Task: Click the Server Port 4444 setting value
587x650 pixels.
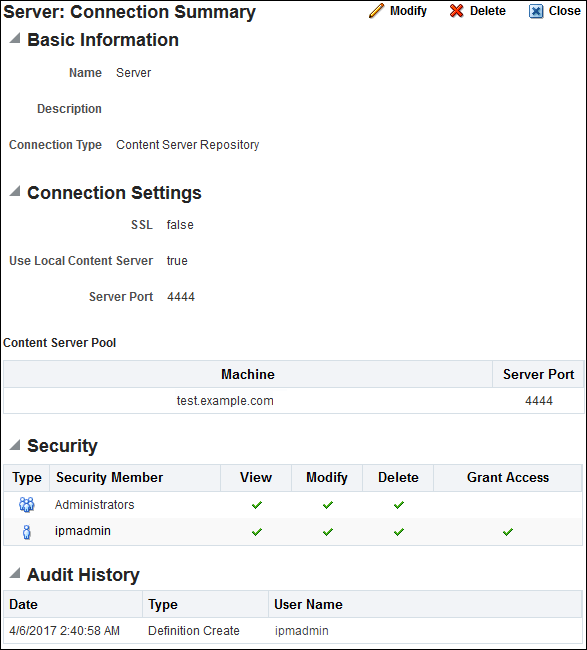Action: [181, 297]
